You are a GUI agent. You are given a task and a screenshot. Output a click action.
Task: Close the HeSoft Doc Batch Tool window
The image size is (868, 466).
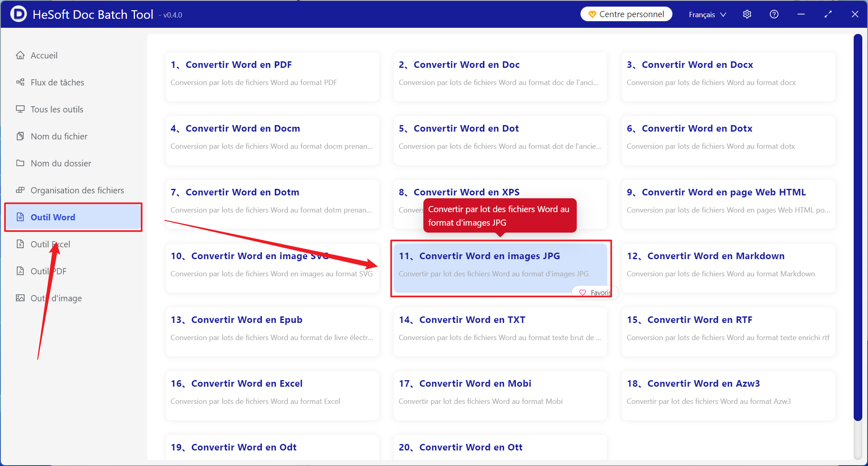click(x=855, y=14)
